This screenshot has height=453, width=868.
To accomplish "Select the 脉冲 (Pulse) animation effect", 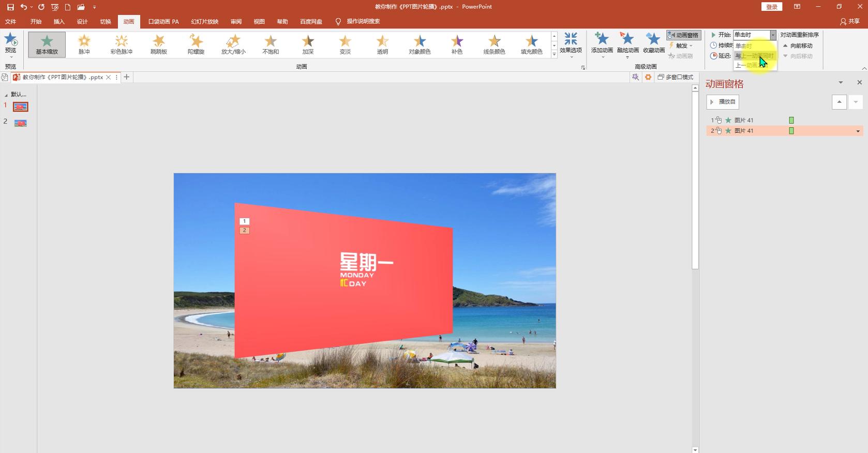I will click(x=84, y=44).
